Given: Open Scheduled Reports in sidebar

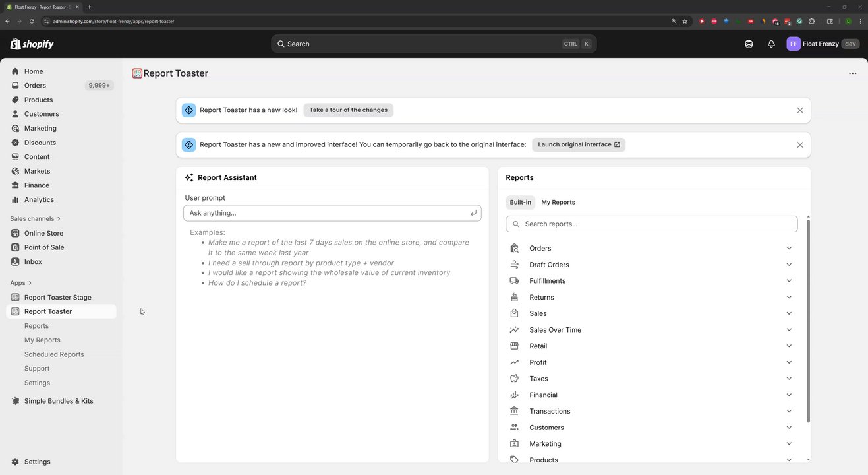Looking at the screenshot, I should pyautogui.click(x=54, y=354).
